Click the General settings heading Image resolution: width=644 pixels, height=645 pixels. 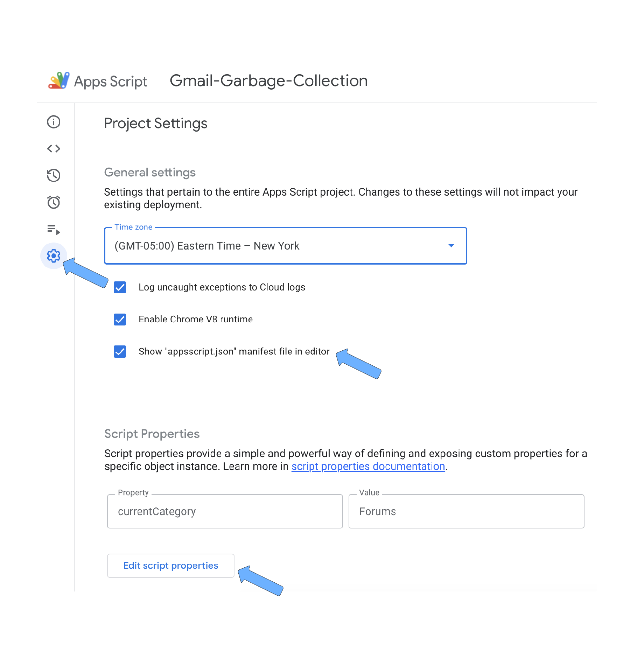pos(150,172)
